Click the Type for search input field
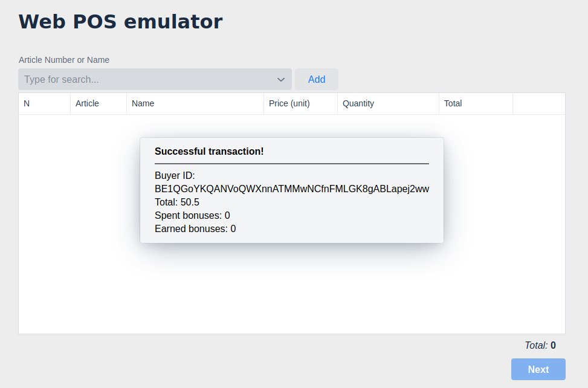This screenshot has height=388, width=588. click(x=121, y=79)
